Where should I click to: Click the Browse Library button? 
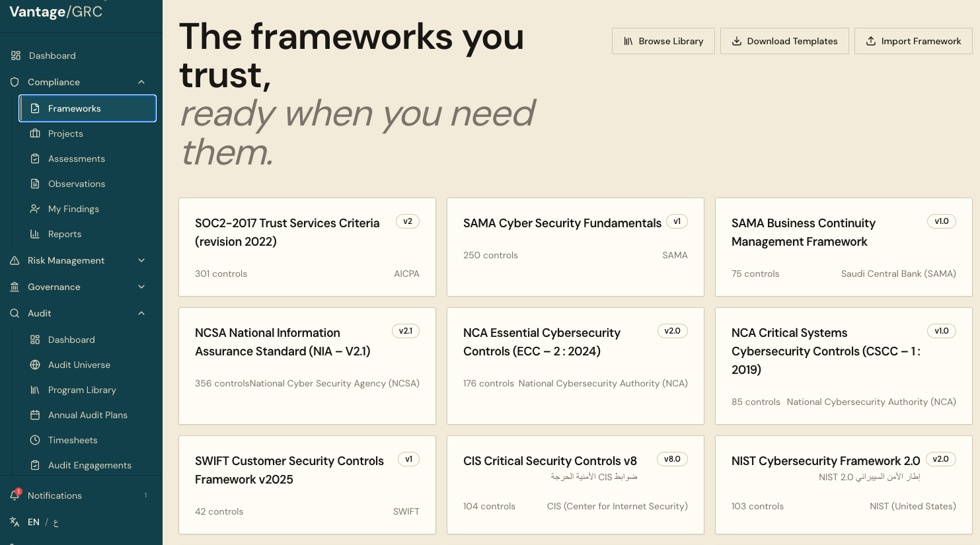pyautogui.click(x=663, y=41)
